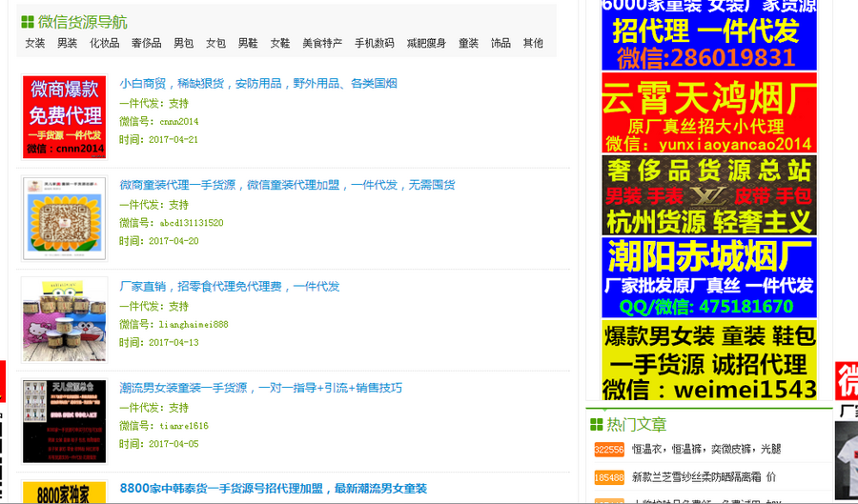The image size is (858, 504).
Task: Click the yellow 爆款男女装 童装 鞋包 banner
Action: click(x=709, y=360)
